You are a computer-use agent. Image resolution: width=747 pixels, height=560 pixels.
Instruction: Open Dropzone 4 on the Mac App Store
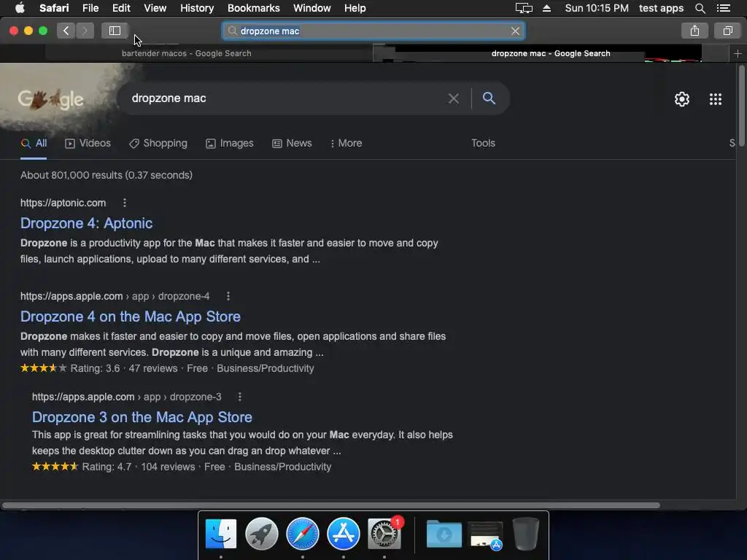[x=131, y=316]
